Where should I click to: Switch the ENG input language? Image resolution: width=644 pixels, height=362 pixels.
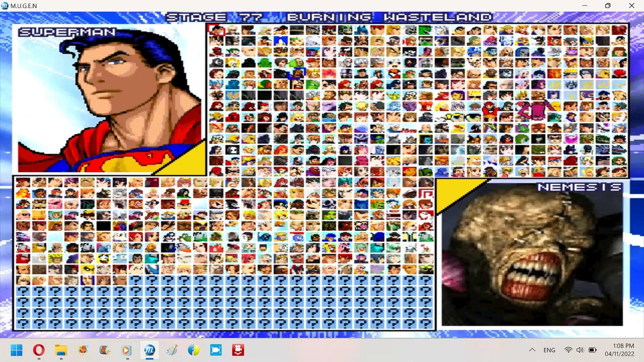[x=549, y=350]
